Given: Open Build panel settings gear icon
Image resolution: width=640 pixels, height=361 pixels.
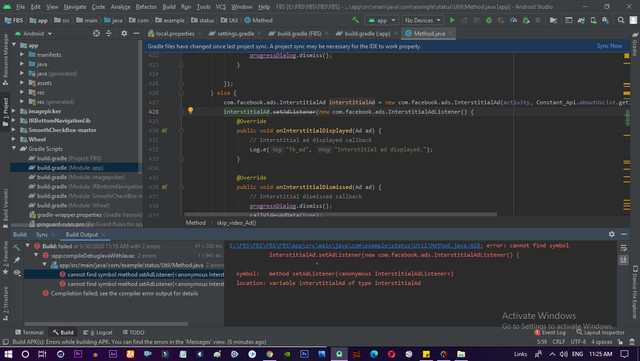Looking at the screenshot, I should pyautogui.click(x=611, y=234).
